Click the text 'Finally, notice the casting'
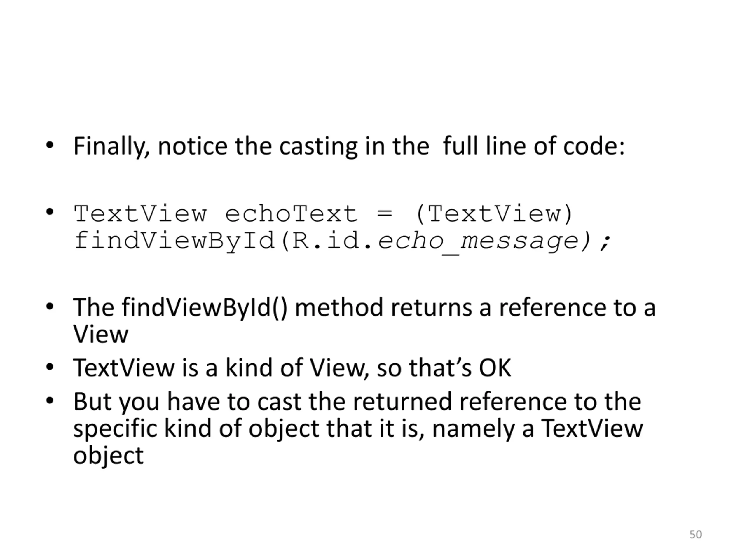The width and height of the screenshot is (747, 560). pyautogui.click(x=215, y=146)
